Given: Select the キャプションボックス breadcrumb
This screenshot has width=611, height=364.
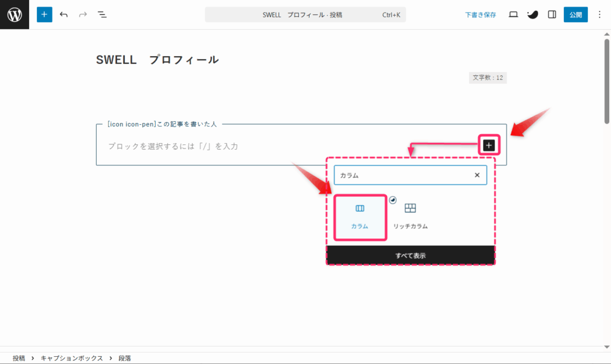Looking at the screenshot, I should pyautogui.click(x=72, y=358).
